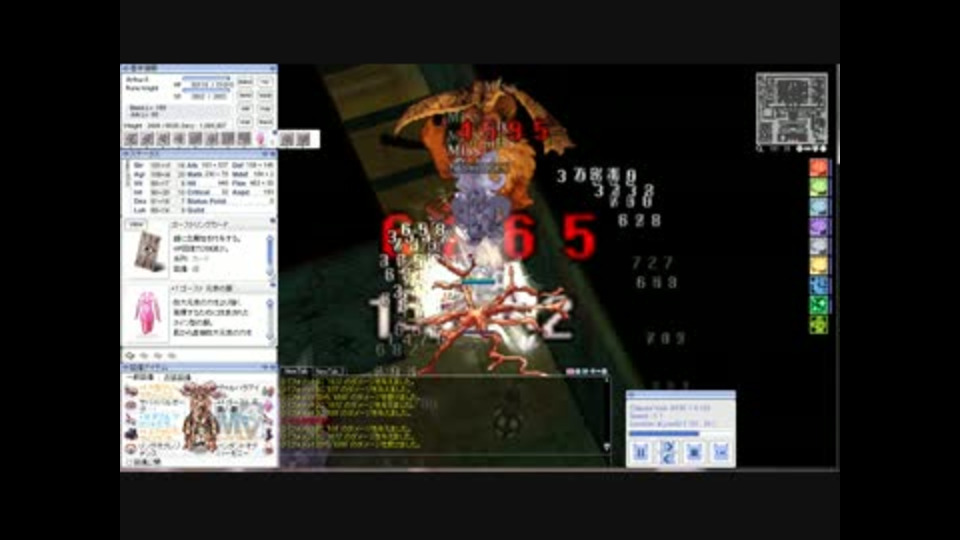Image resolution: width=960 pixels, height=540 pixels.
Task: Switch to the second equipment tab
Action: tap(178, 378)
